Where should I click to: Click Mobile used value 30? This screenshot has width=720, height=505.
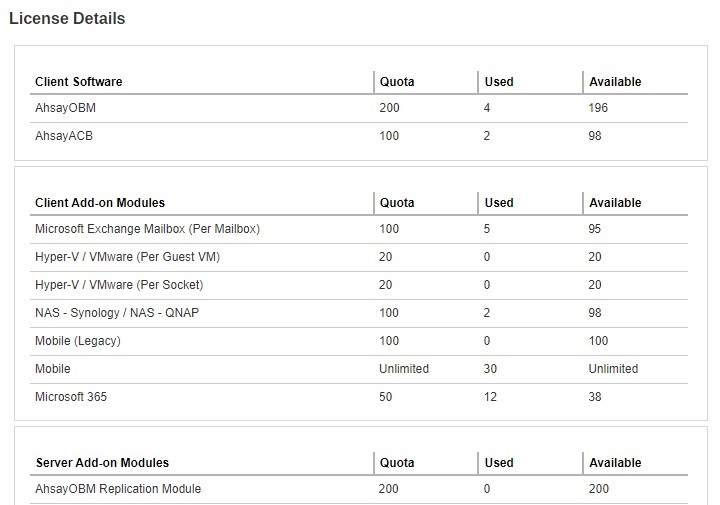click(x=492, y=369)
